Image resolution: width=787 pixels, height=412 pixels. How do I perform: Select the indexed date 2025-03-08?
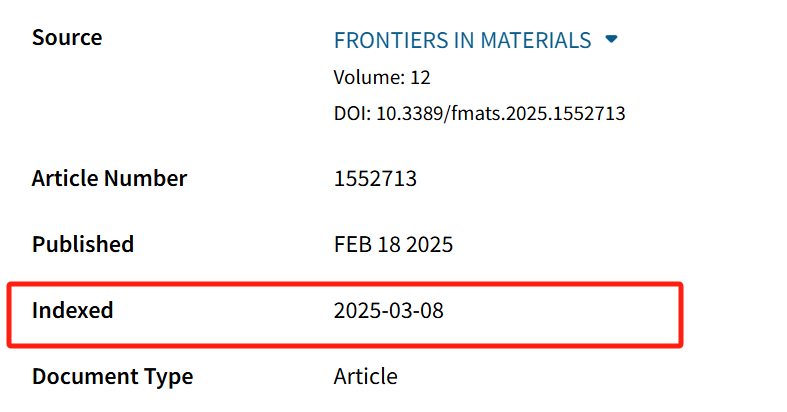coord(388,311)
